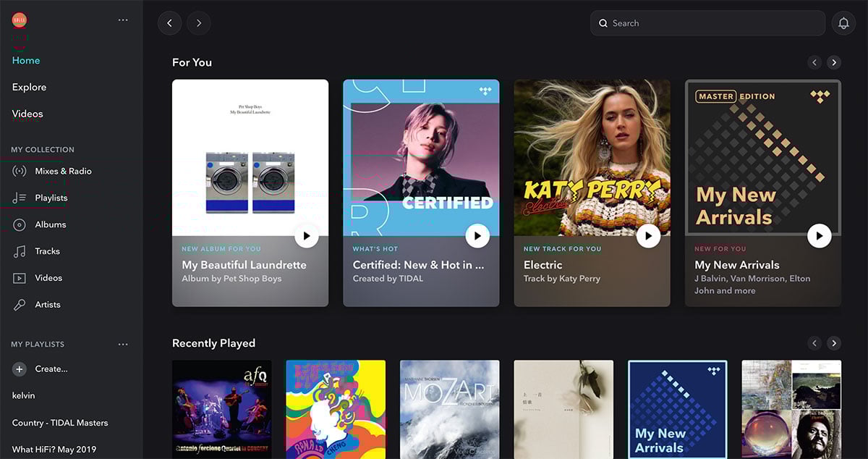
Task: Play Electric track by Katy Perry
Action: [x=648, y=236]
